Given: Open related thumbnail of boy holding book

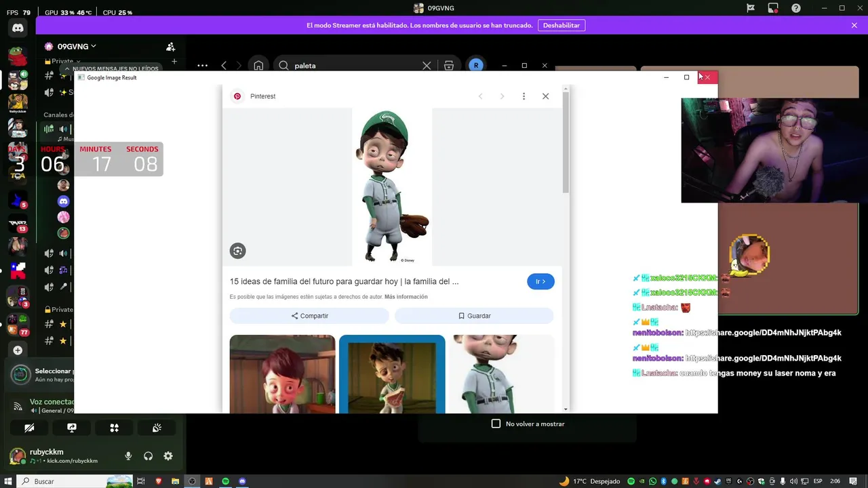Looking at the screenshot, I should click(392, 373).
